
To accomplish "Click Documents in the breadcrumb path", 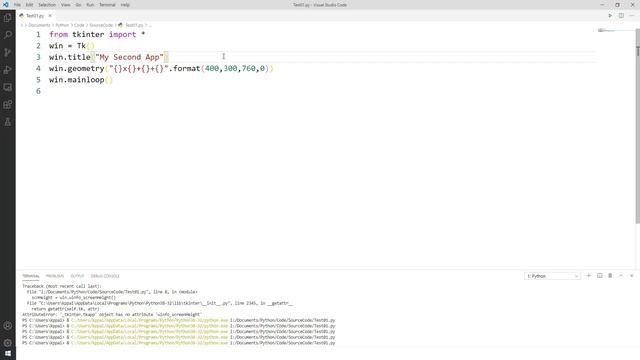I will click(x=39, y=25).
